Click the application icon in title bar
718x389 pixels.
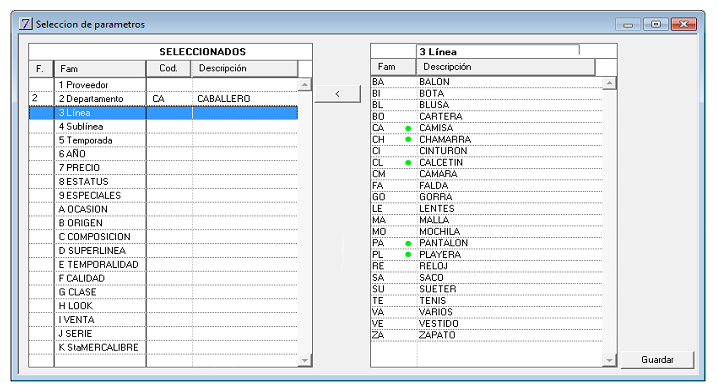(26, 24)
